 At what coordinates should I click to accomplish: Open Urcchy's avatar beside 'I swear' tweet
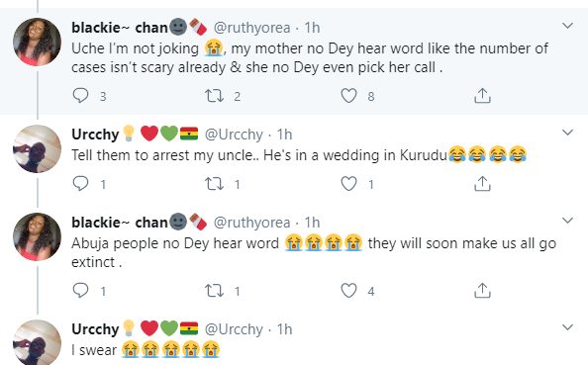(37, 342)
